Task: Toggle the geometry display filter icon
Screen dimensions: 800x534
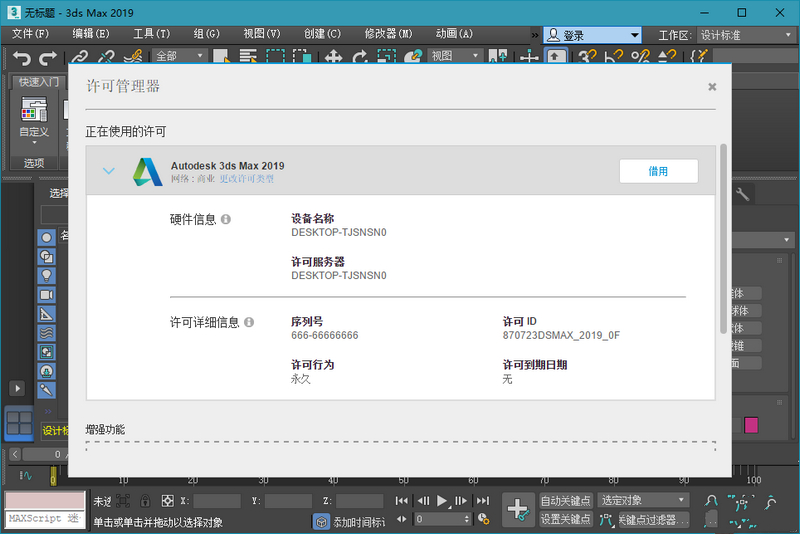Action: (47, 237)
